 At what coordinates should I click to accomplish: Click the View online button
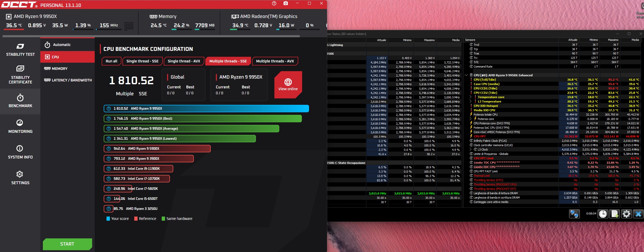pyautogui.click(x=288, y=85)
